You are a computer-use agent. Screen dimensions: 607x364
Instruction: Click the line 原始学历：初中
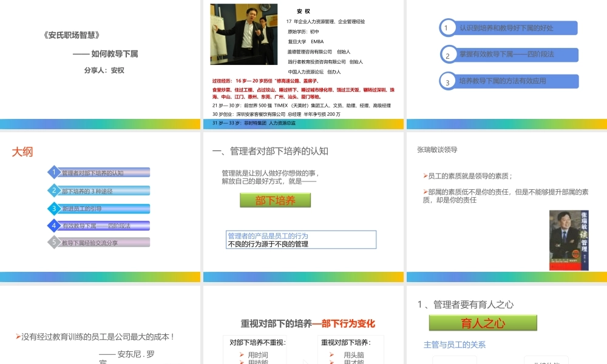303,32
